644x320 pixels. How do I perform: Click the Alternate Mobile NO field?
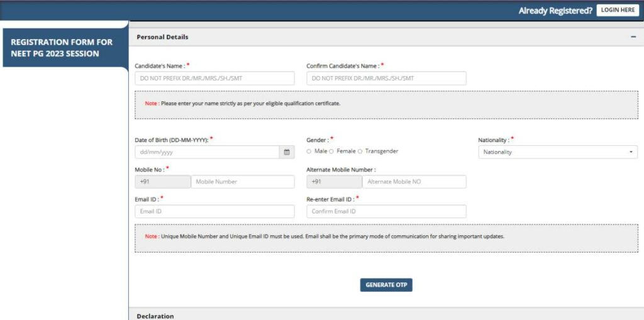pos(414,182)
